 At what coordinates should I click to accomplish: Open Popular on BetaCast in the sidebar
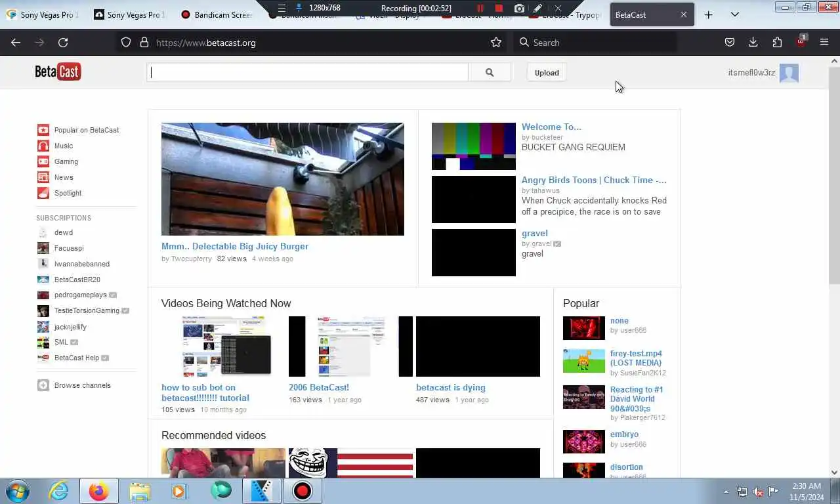click(x=87, y=130)
